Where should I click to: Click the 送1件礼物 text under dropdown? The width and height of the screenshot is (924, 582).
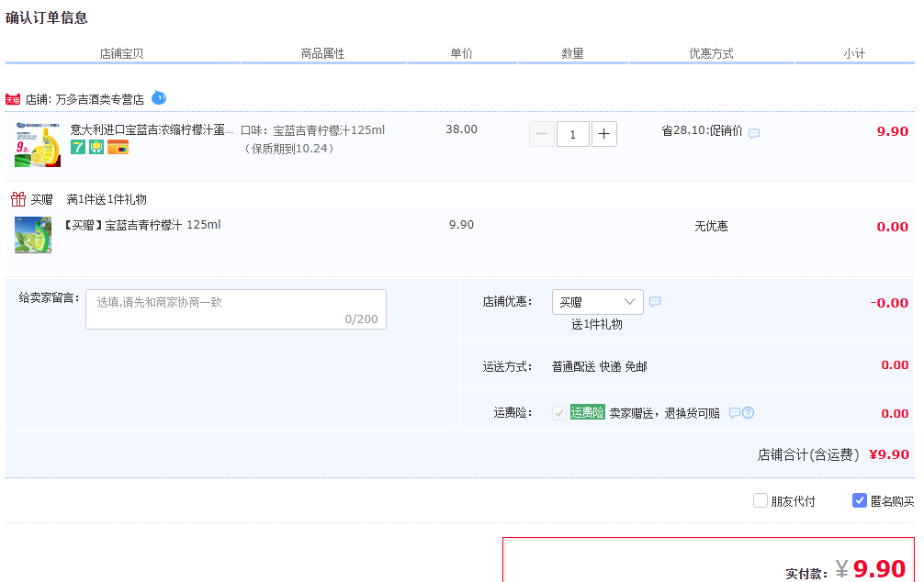(597, 325)
